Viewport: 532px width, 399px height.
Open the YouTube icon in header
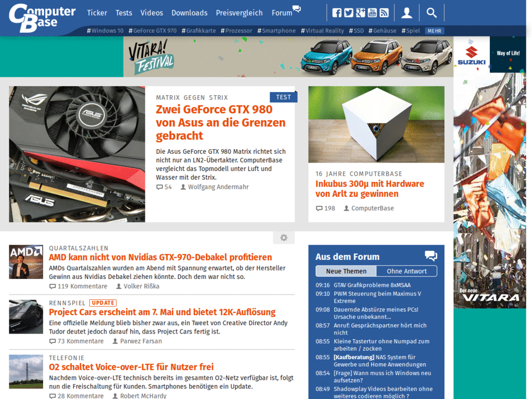point(372,13)
